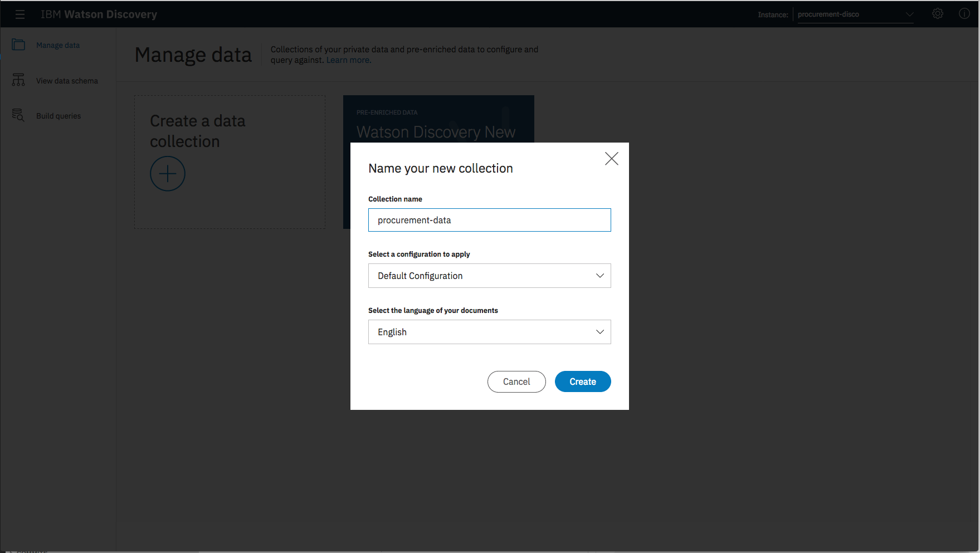Screen dimensions: 980x553
Task: Click the Create a data collection text
Action: [198, 131]
